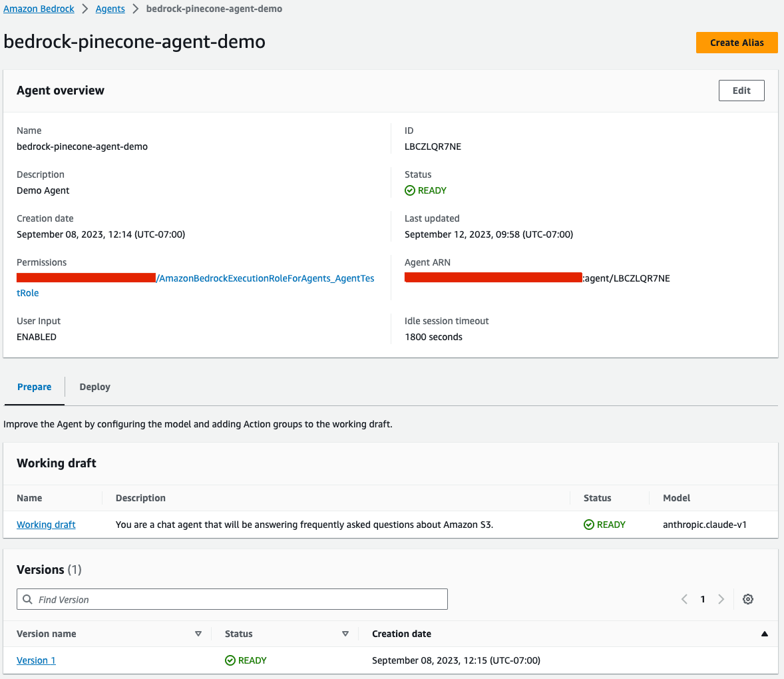Switch to the Deploy tab
784x679 pixels.
[x=95, y=387]
